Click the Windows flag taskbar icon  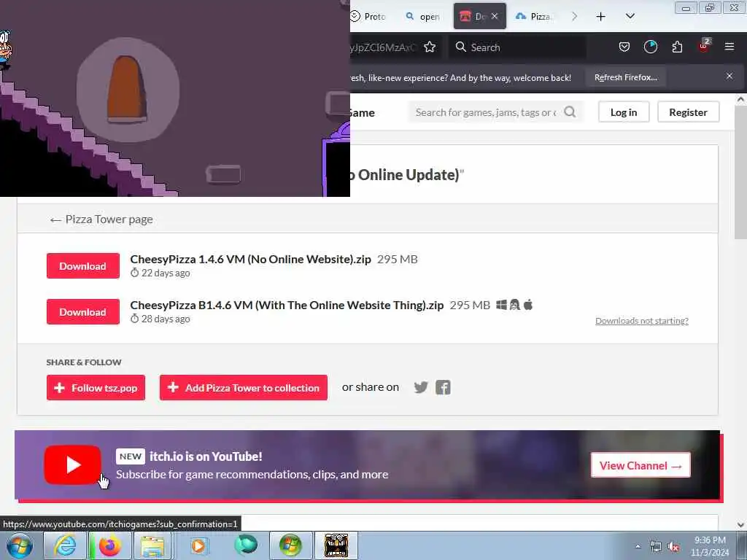click(x=290, y=545)
